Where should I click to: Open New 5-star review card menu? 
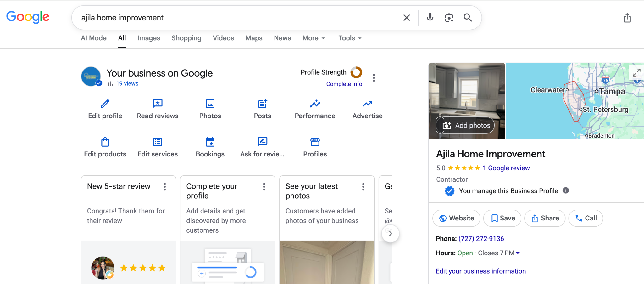[165, 187]
